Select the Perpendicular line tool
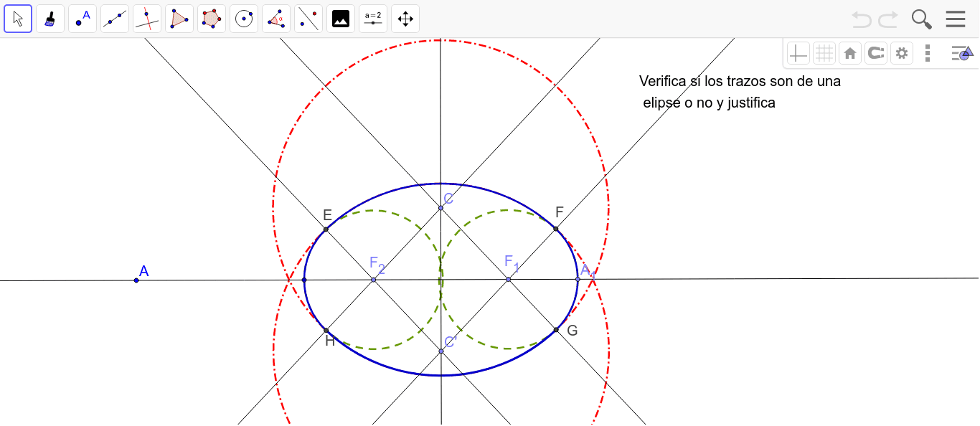Image resolution: width=980 pixels, height=426 pixels. tap(147, 19)
